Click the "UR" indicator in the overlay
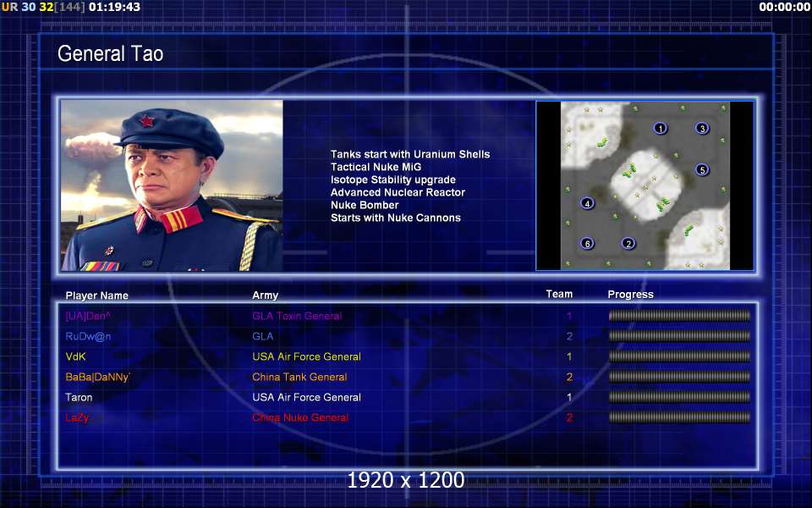The height and width of the screenshot is (508, 812). click(10, 7)
